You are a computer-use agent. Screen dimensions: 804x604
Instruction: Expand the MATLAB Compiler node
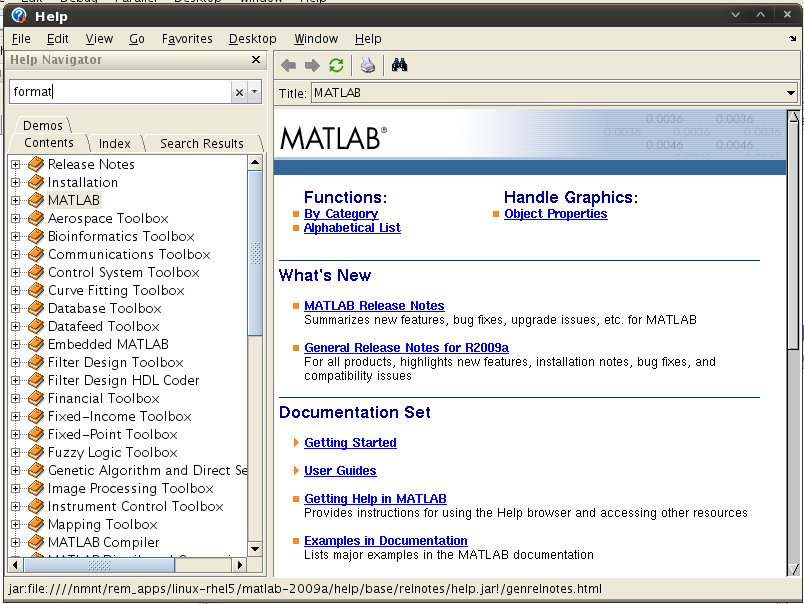tap(15, 542)
